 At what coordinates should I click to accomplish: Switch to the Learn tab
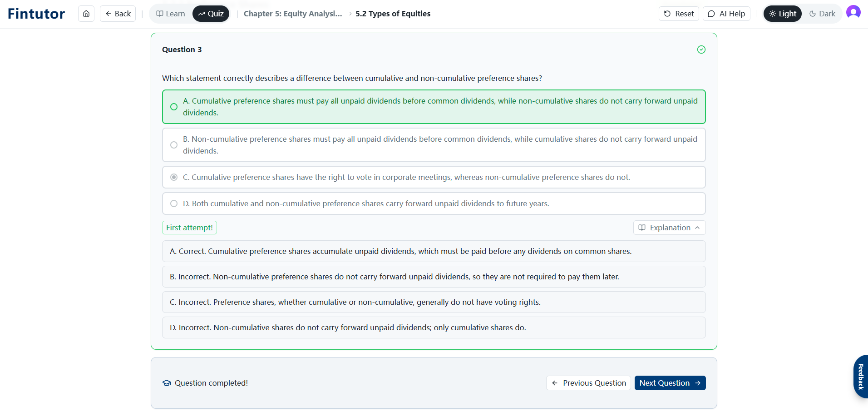pos(171,14)
